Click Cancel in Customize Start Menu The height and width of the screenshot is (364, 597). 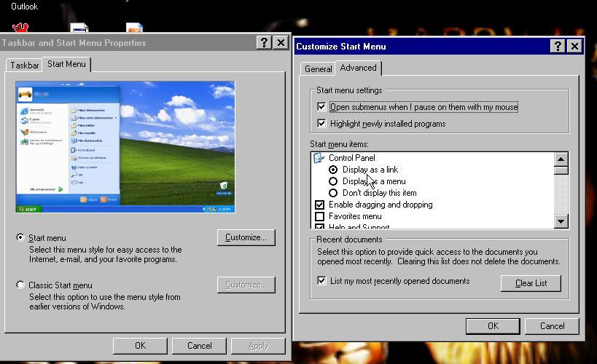click(552, 326)
